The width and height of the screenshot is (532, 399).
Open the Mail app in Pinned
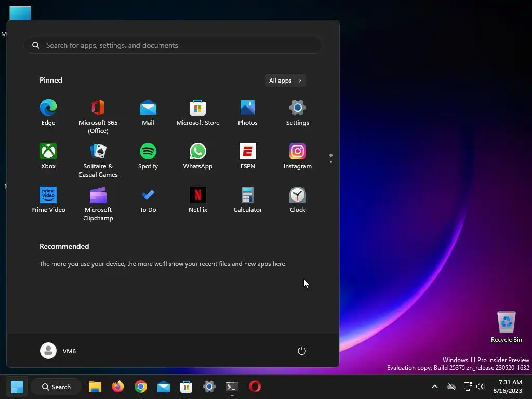[148, 113]
